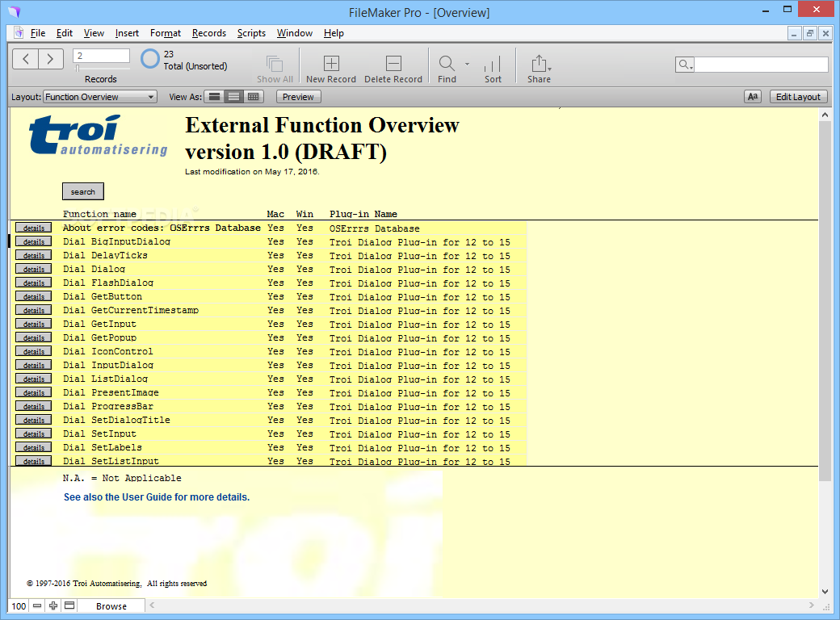Switch to List view
The width and height of the screenshot is (840, 620).
point(233,97)
